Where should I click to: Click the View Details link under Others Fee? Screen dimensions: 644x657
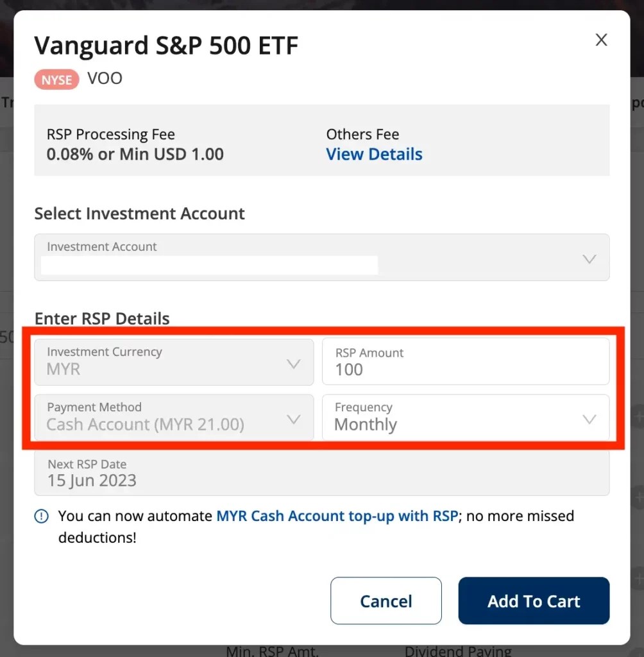[374, 154]
